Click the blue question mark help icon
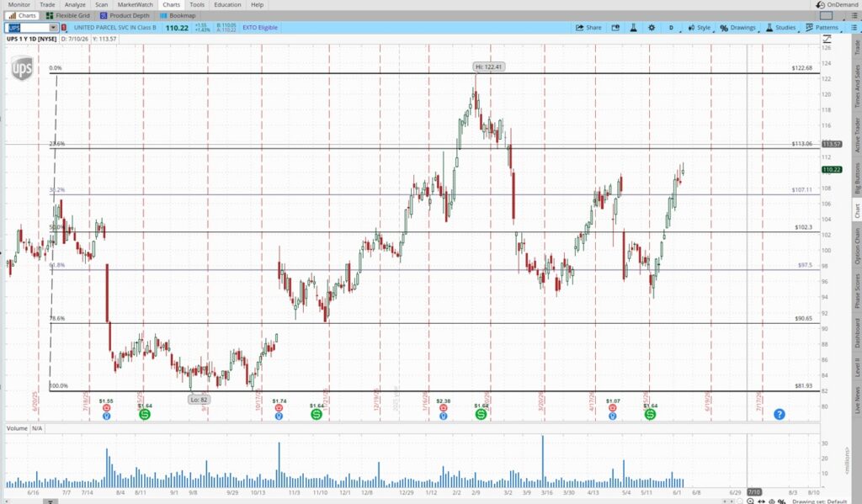The height and width of the screenshot is (504, 862). [x=779, y=415]
